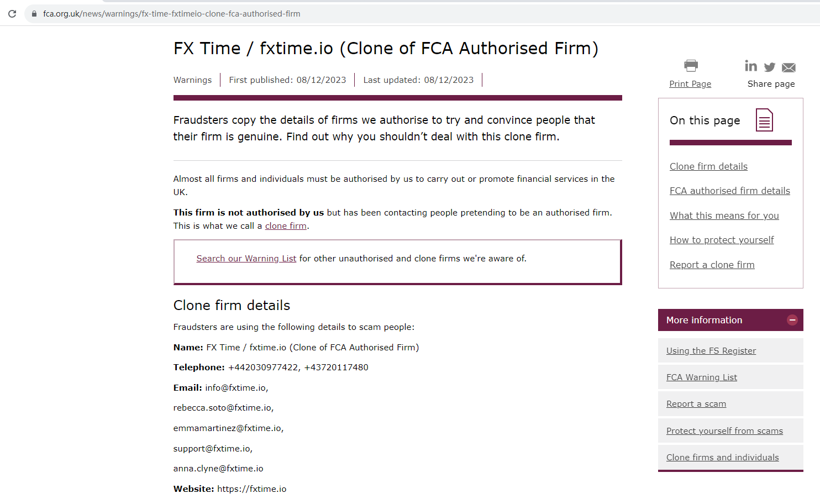Viewport: 820px width, 504px height.
Task: Open Using the FS Register
Action: pyautogui.click(x=711, y=351)
